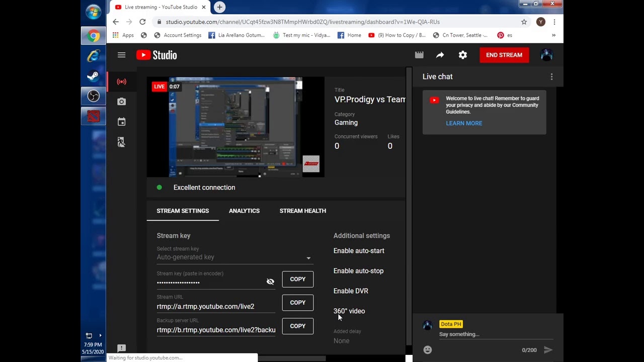Click the Chrome taskbar icon

93,36
